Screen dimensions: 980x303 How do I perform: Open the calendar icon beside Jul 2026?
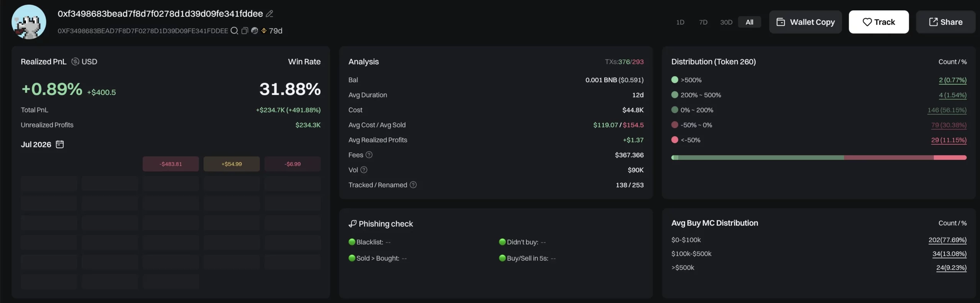click(x=60, y=144)
